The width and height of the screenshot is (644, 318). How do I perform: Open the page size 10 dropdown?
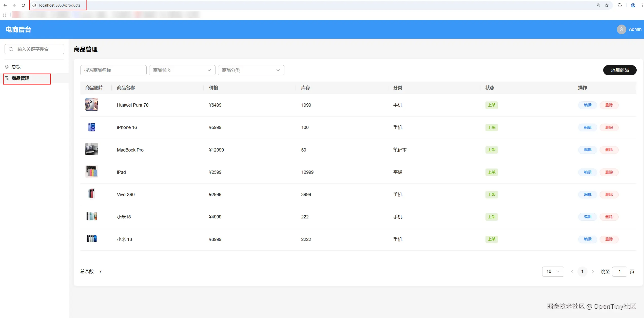pyautogui.click(x=553, y=271)
